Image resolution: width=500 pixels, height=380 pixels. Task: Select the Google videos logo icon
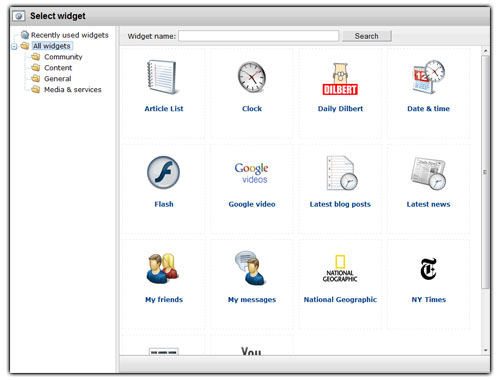point(252,173)
